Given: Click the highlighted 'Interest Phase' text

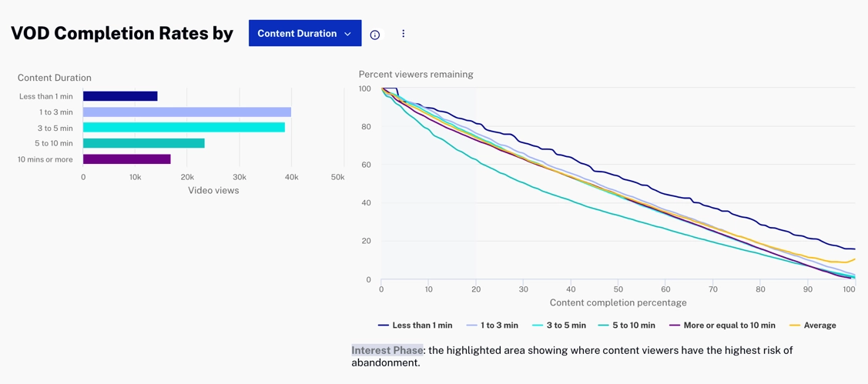Looking at the screenshot, I should (387, 350).
